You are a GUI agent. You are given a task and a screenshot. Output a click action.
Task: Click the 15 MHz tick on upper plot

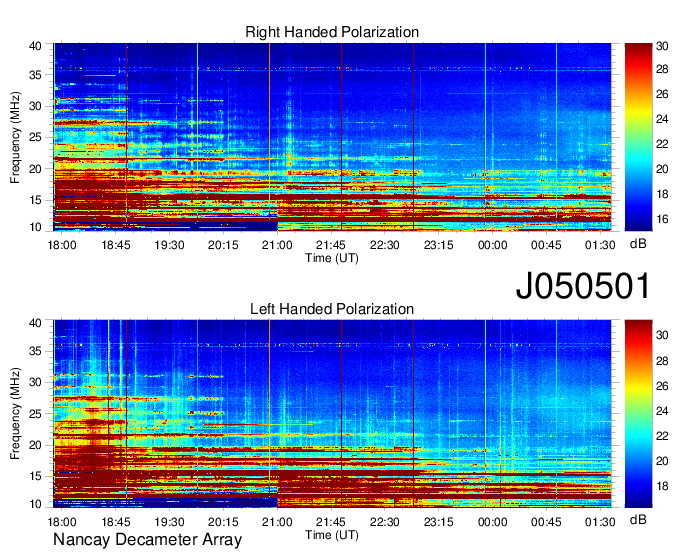36,200
